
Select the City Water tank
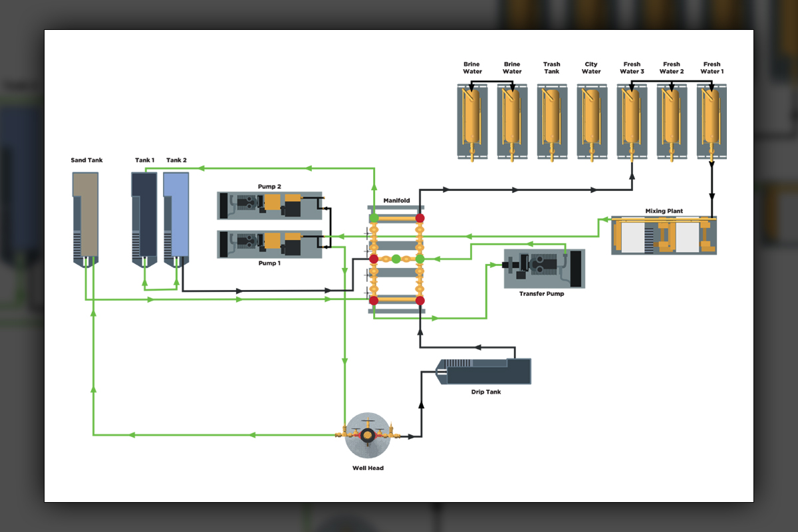[x=591, y=121]
